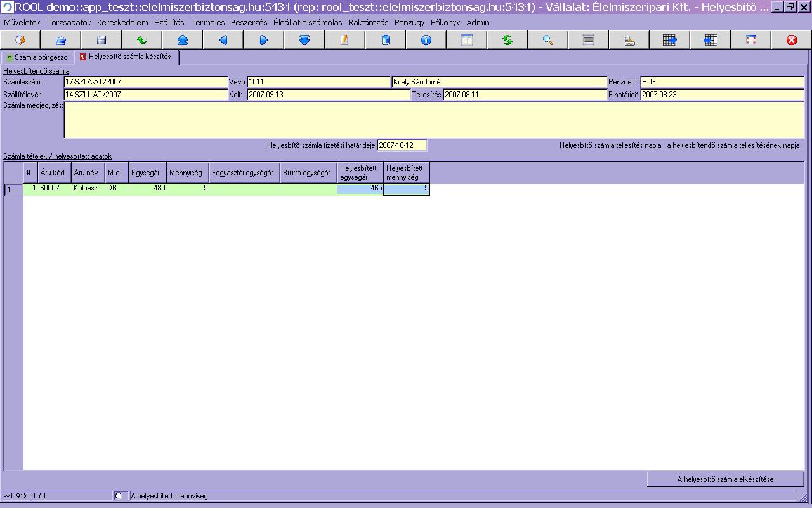
Task: Open the Kereskedelem menu
Action: pos(122,22)
